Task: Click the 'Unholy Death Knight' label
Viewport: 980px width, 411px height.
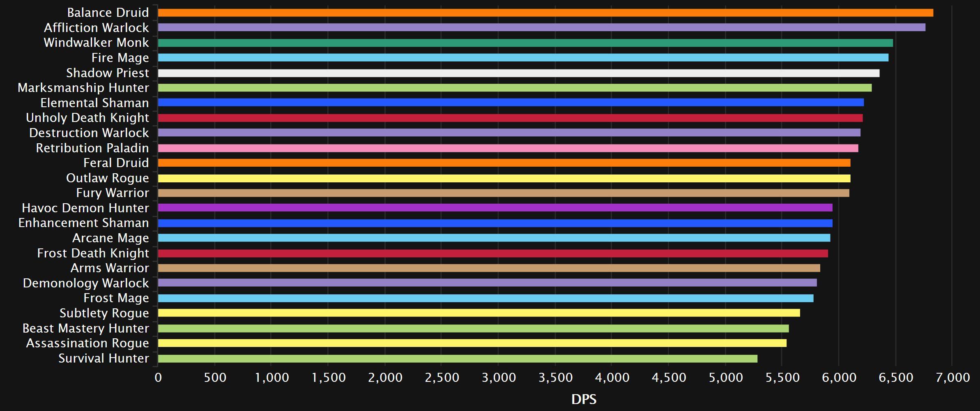Action: (x=87, y=118)
